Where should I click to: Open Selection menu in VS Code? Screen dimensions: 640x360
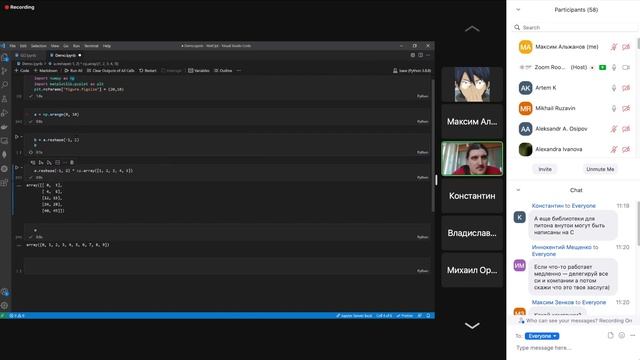point(39,46)
